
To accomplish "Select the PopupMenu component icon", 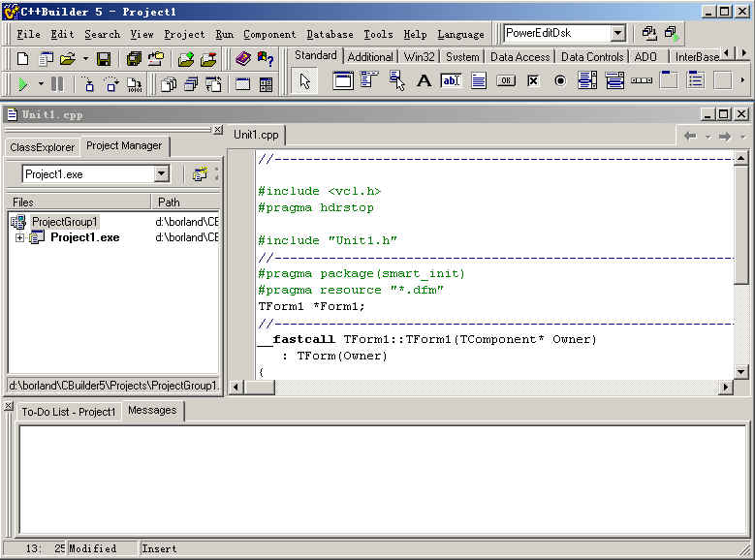I will pyautogui.click(x=396, y=80).
